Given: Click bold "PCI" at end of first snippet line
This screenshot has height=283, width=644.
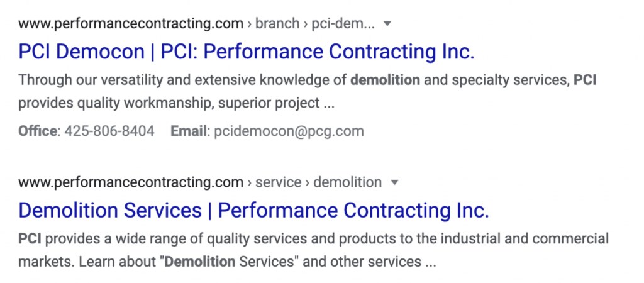Looking at the screenshot, I should [x=585, y=80].
